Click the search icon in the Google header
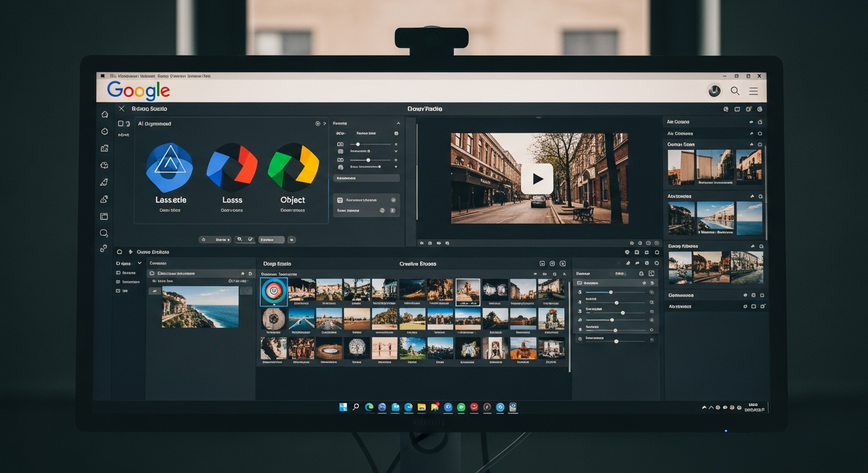 point(735,91)
